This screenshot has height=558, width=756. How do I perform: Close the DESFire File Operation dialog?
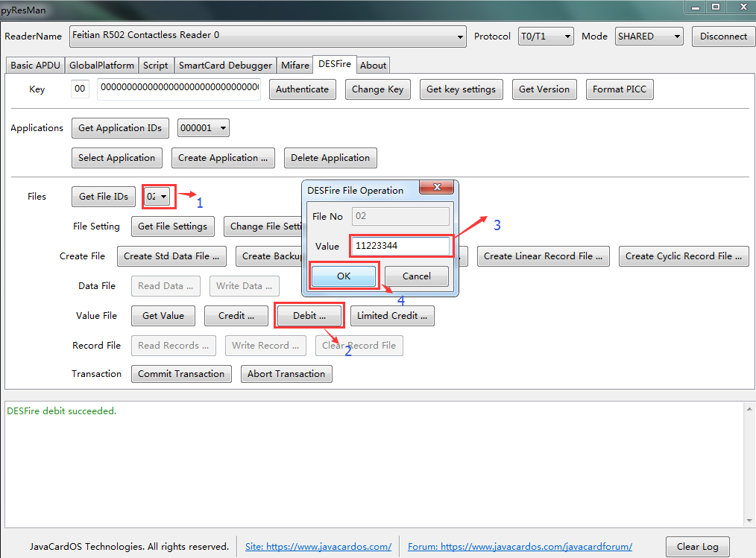click(437, 187)
